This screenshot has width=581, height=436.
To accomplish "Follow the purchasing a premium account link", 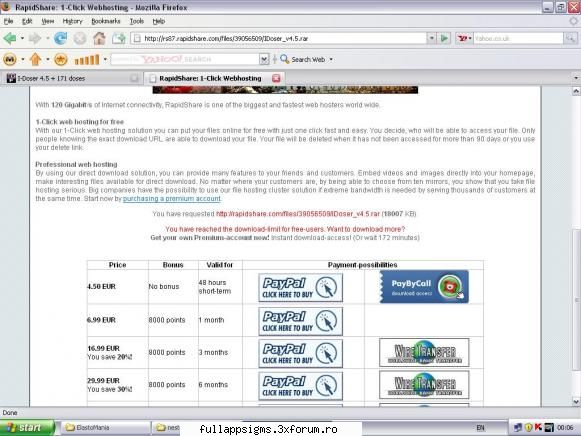I will click(172, 199).
